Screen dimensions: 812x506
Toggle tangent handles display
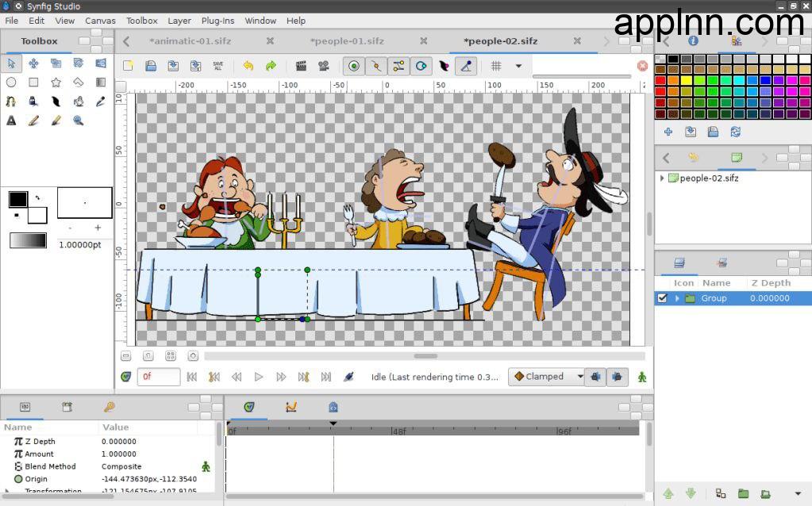pos(398,66)
